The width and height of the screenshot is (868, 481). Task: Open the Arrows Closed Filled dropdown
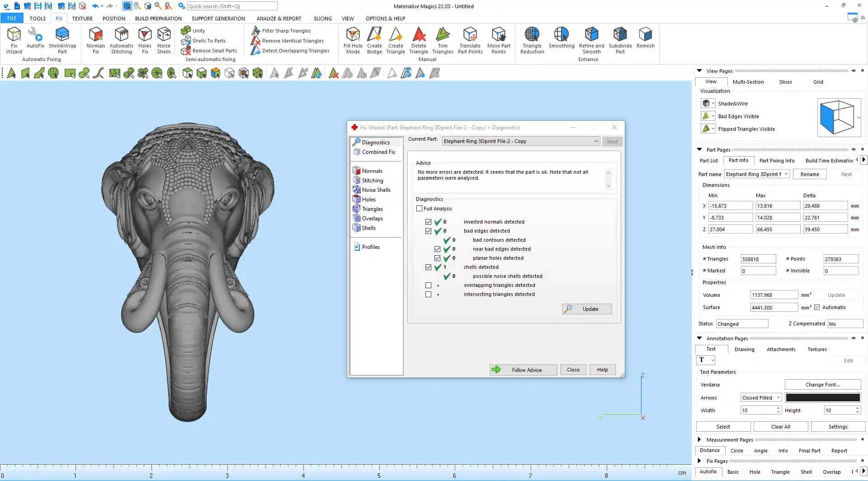[761, 398]
